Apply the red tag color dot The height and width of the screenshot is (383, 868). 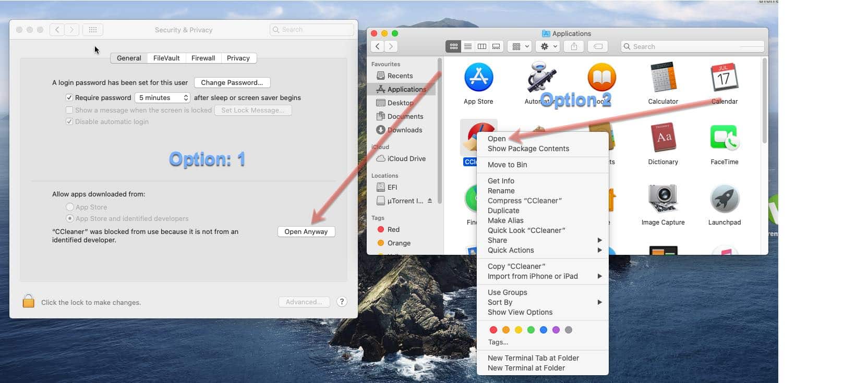pyautogui.click(x=493, y=330)
